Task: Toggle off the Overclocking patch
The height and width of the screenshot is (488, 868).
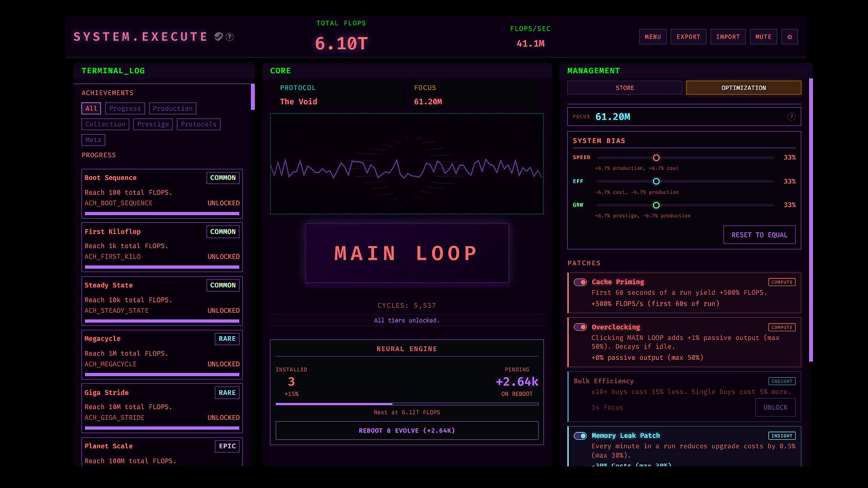Action: click(580, 327)
